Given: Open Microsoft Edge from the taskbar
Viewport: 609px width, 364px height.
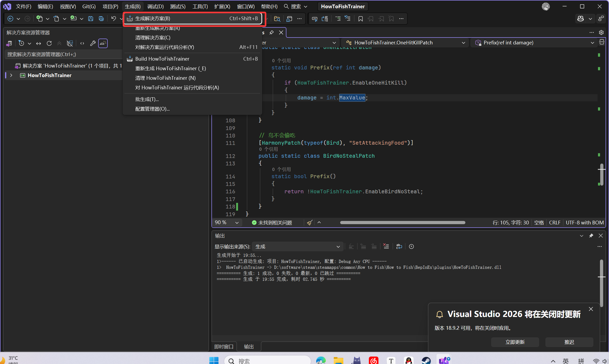Looking at the screenshot, I should (321, 360).
